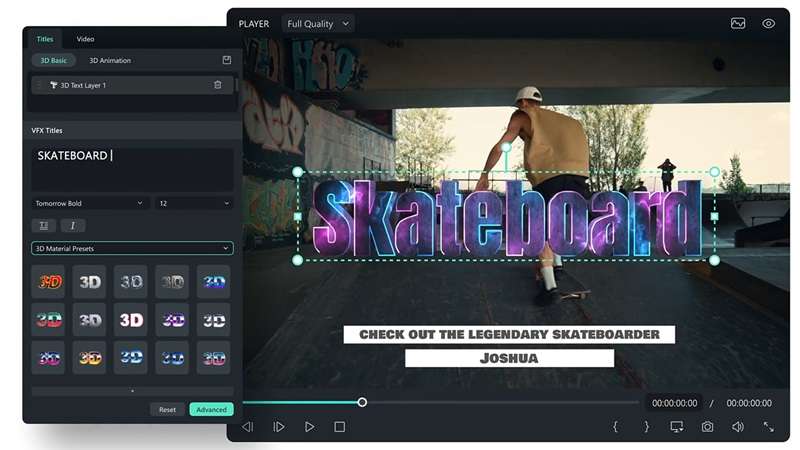Click the Advanced button
This screenshot has height=450, width=800.
click(211, 410)
